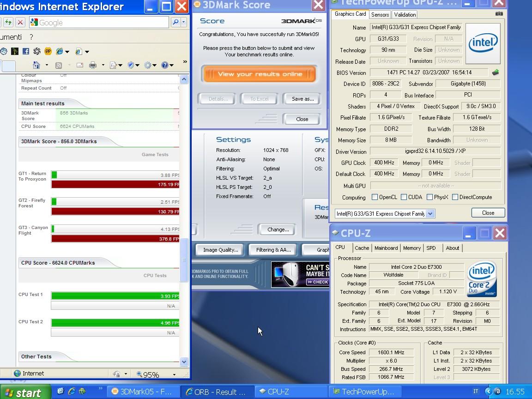Expand the Print options dropdown arrow
532x399 pixels.
pyautogui.click(x=103, y=65)
